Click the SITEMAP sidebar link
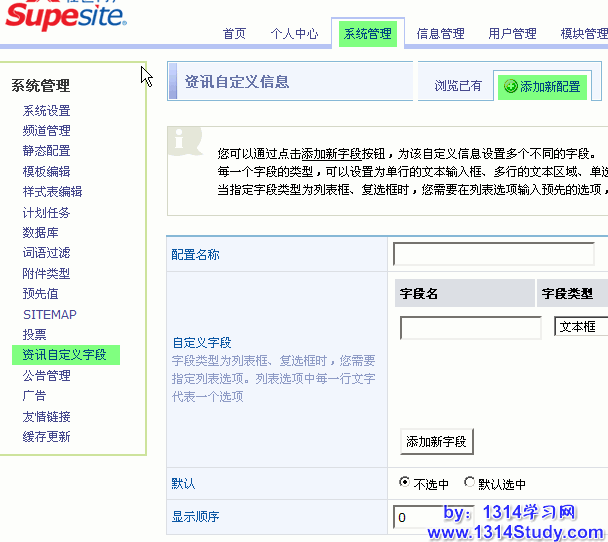Screen dimensions: 608x542 [50, 314]
